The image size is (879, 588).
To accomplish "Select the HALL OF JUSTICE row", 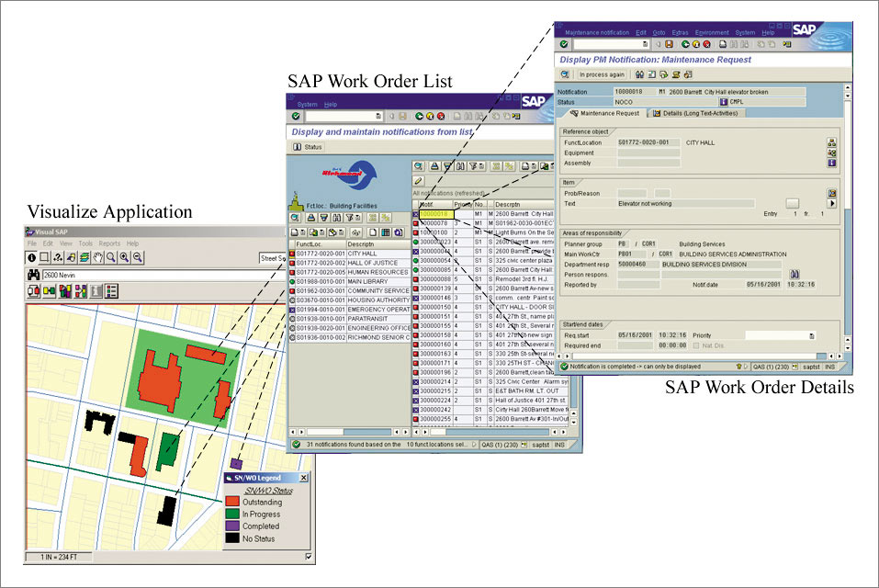I will point(349,263).
